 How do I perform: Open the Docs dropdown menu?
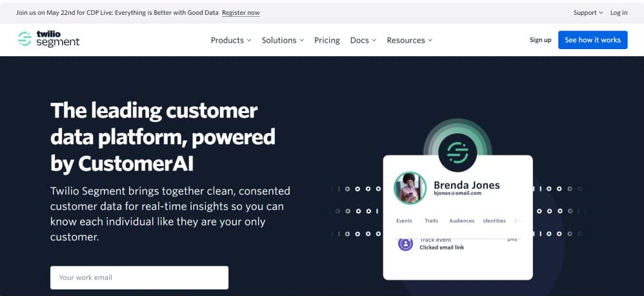coord(363,40)
